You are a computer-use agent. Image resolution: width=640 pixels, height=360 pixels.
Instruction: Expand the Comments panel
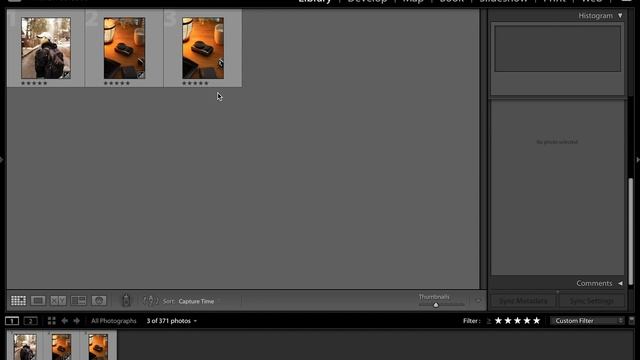tap(620, 283)
